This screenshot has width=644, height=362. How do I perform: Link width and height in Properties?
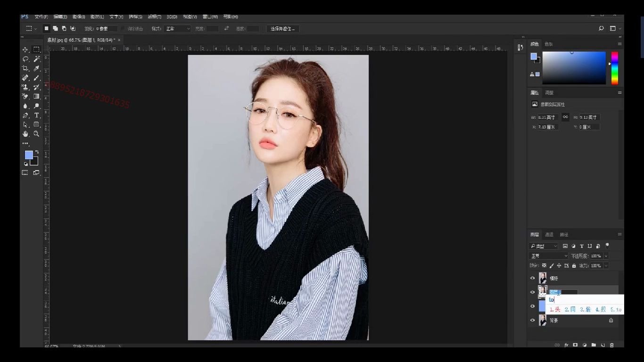(x=565, y=117)
